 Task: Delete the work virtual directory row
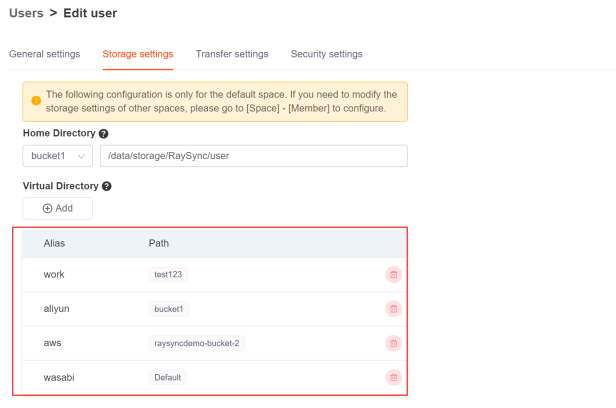click(393, 274)
